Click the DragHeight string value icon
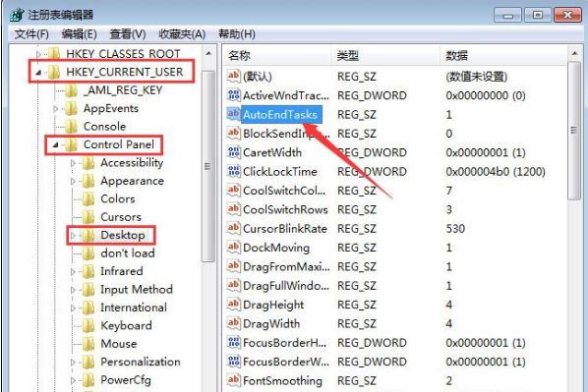 pyautogui.click(x=234, y=305)
